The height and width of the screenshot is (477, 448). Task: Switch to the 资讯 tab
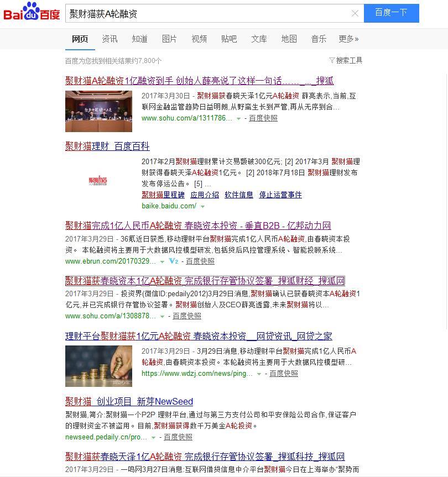(110, 39)
